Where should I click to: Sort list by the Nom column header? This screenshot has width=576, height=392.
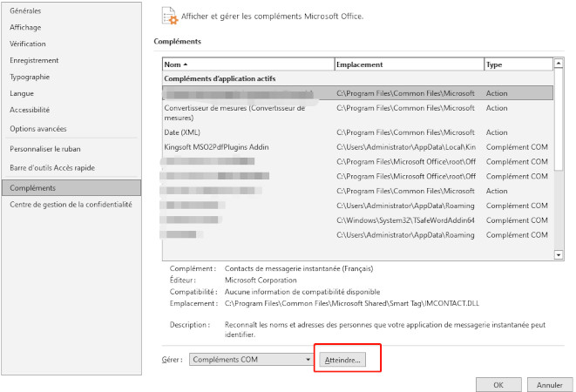pyautogui.click(x=248, y=64)
